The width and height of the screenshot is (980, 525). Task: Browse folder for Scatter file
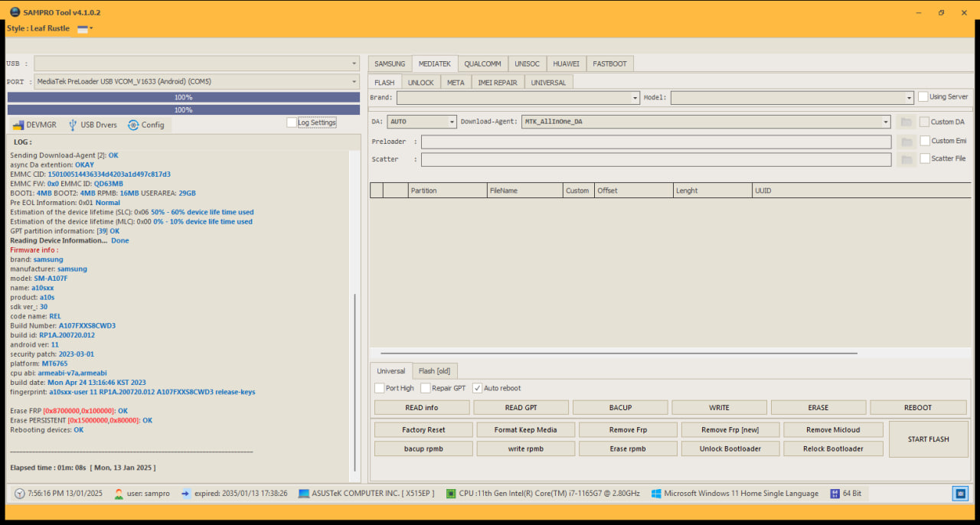(906, 159)
